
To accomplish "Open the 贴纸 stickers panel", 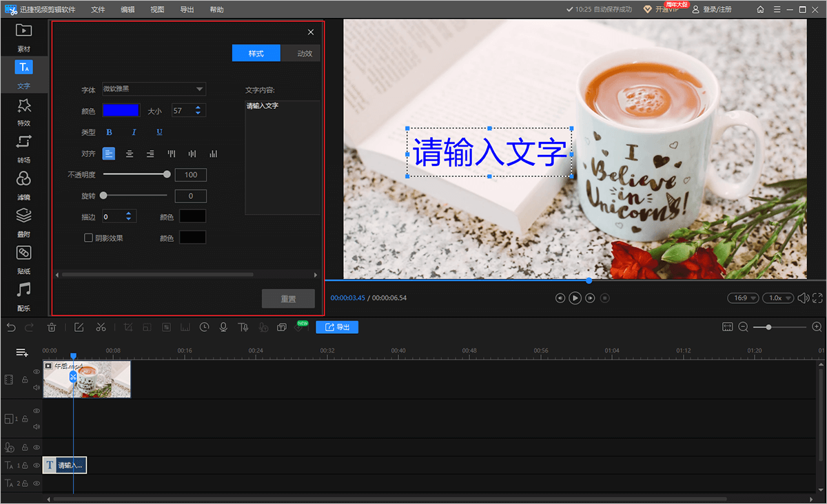I will [23, 260].
